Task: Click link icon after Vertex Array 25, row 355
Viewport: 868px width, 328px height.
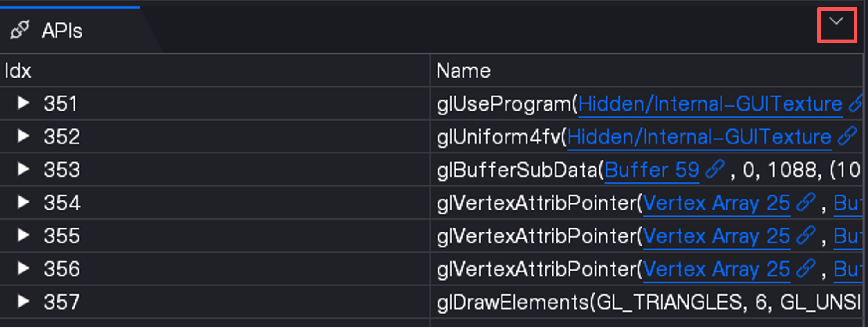Action: point(806,236)
